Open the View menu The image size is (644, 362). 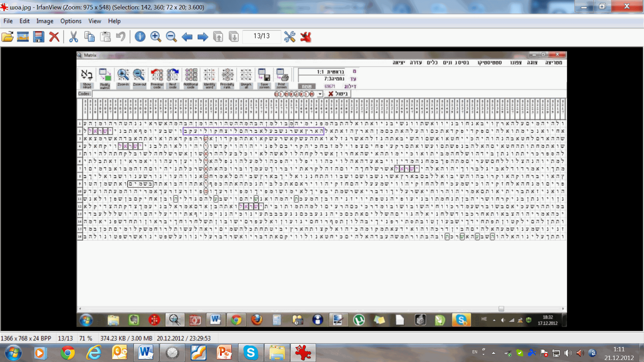(x=95, y=21)
